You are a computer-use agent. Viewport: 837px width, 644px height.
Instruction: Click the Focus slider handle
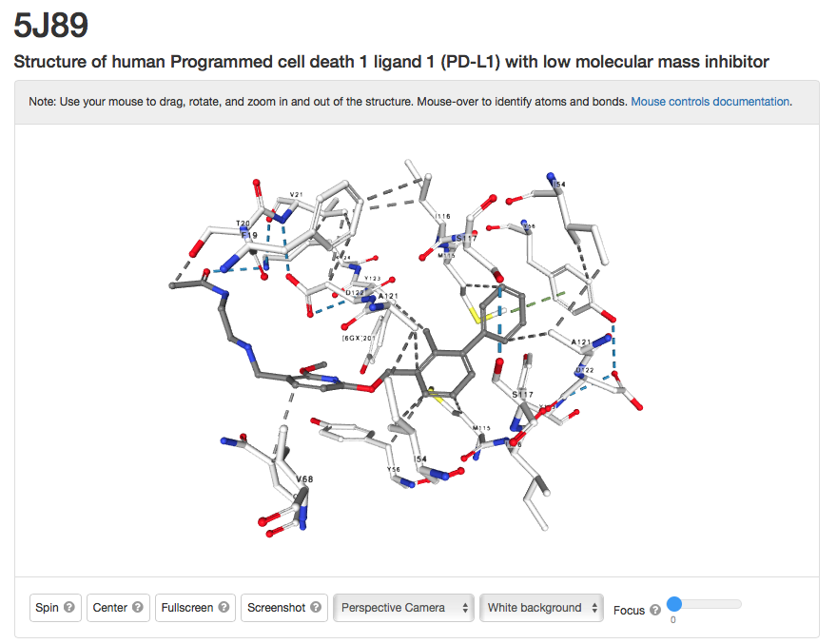click(674, 604)
